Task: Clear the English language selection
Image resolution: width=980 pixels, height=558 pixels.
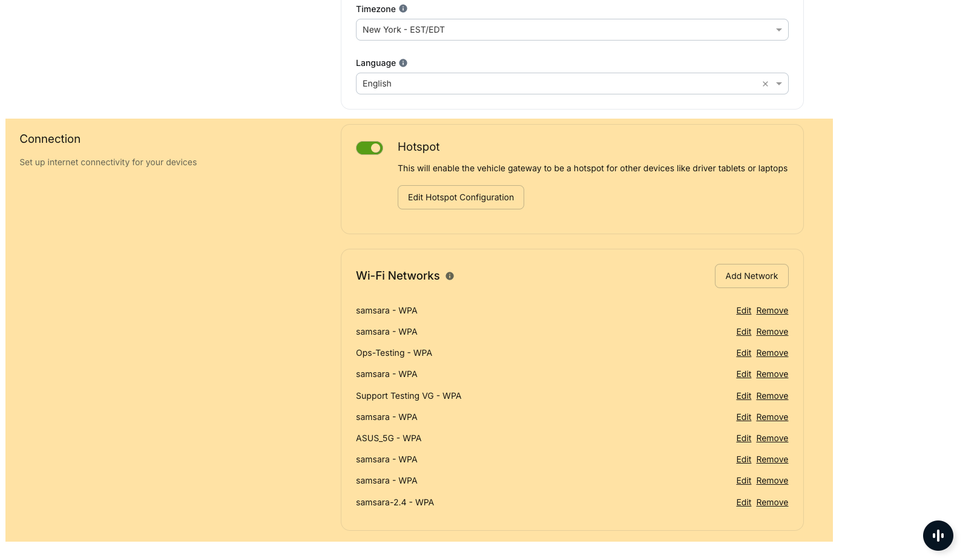Action: [765, 84]
